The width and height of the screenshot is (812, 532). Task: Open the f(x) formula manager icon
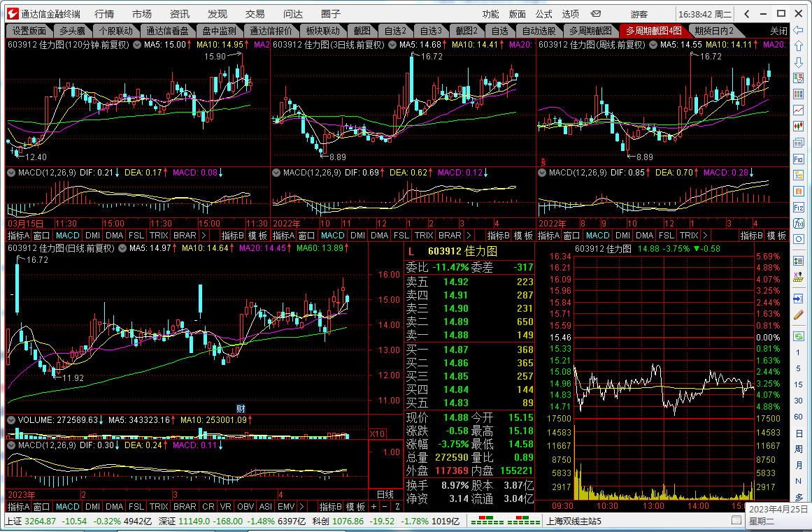pyautogui.click(x=798, y=224)
